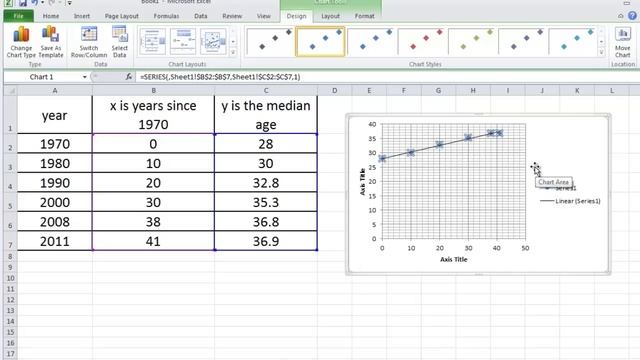Open the File tab
Viewport: 640px width, 360px height.
point(19,16)
